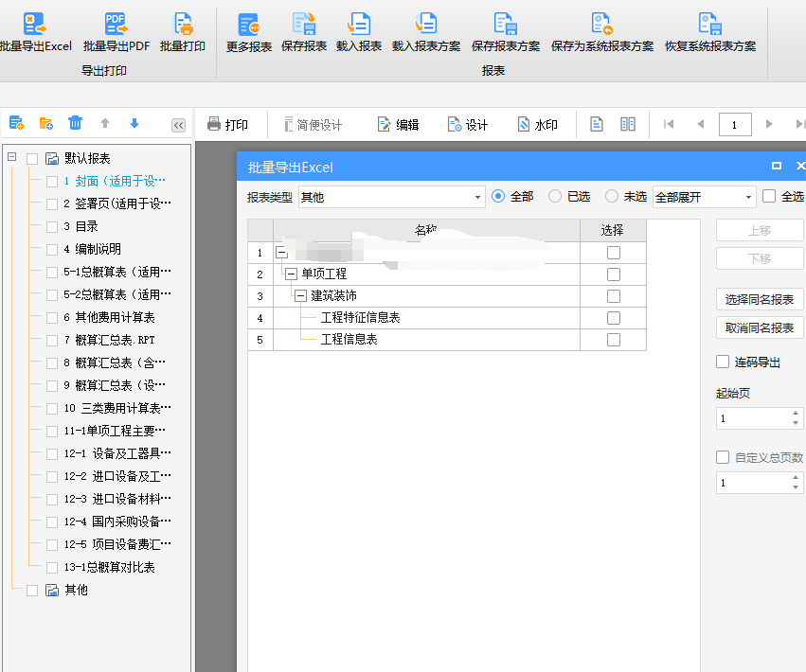This screenshot has height=672, width=806.
Task: Check the 建筑装饰 row select checkbox
Action: [x=613, y=296]
